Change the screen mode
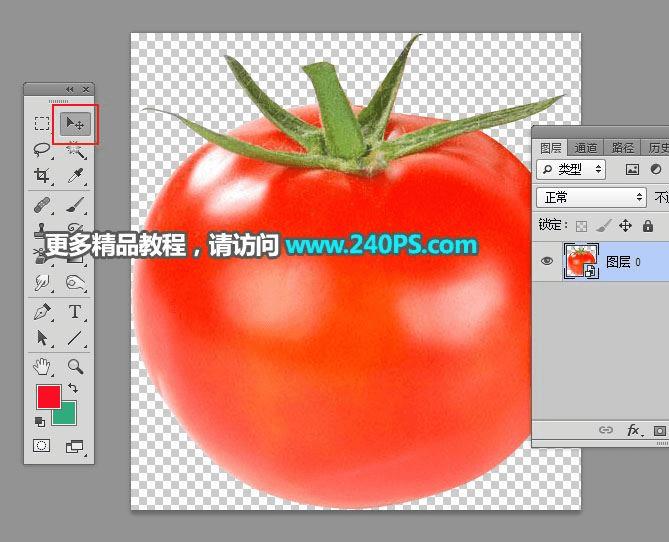669x542 pixels. click(x=74, y=446)
